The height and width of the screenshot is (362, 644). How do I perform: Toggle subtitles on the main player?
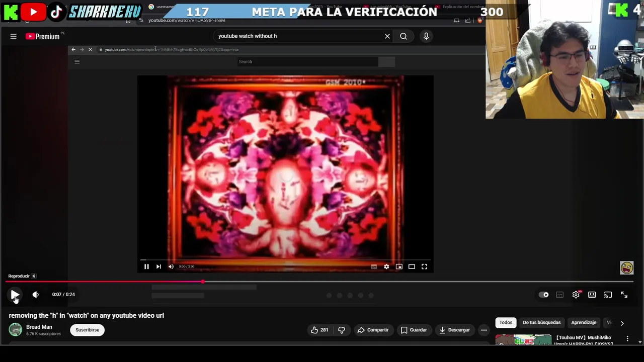(560, 295)
